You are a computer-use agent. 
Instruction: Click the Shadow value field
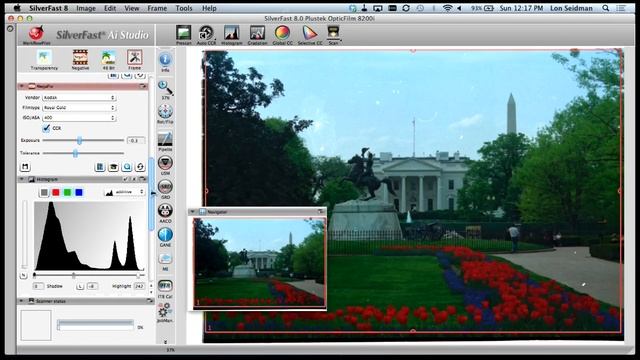click(x=38, y=286)
